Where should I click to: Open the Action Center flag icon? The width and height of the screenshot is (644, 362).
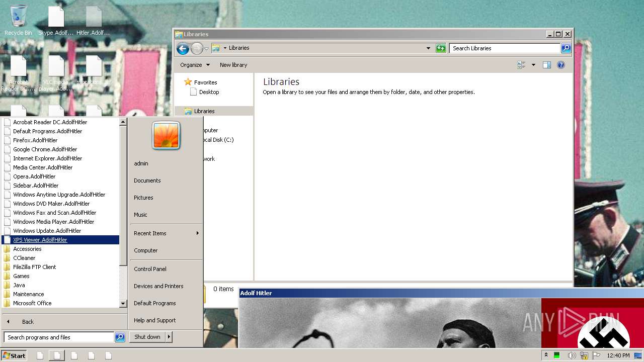click(596, 355)
